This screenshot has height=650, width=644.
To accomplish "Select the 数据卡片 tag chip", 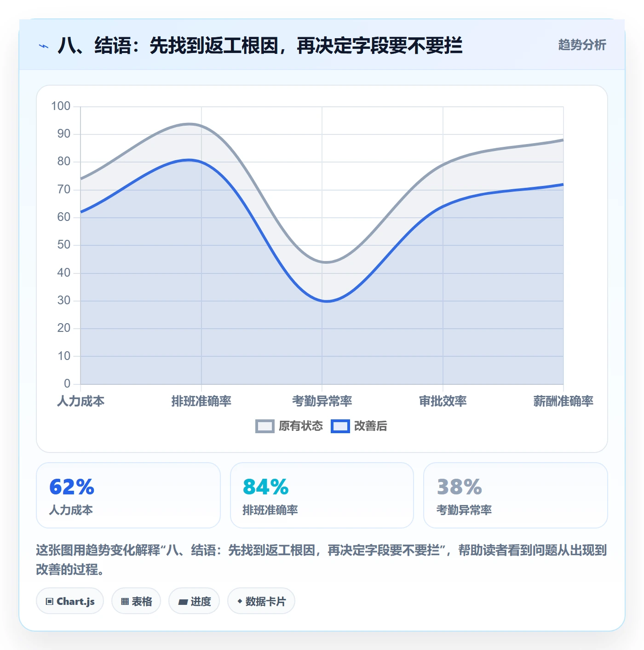I will (x=261, y=601).
